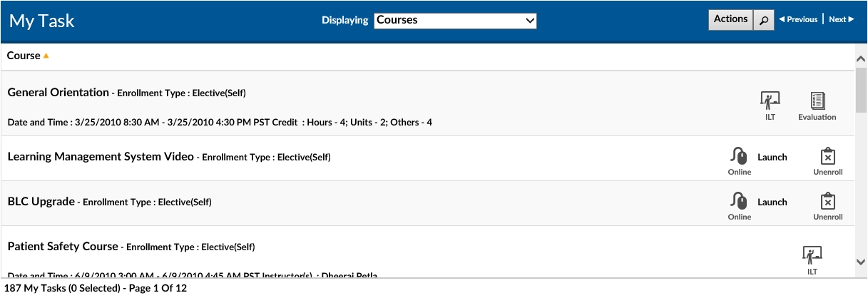
Task: Click Online mouse icon for Learning Management System Video
Action: click(739, 156)
